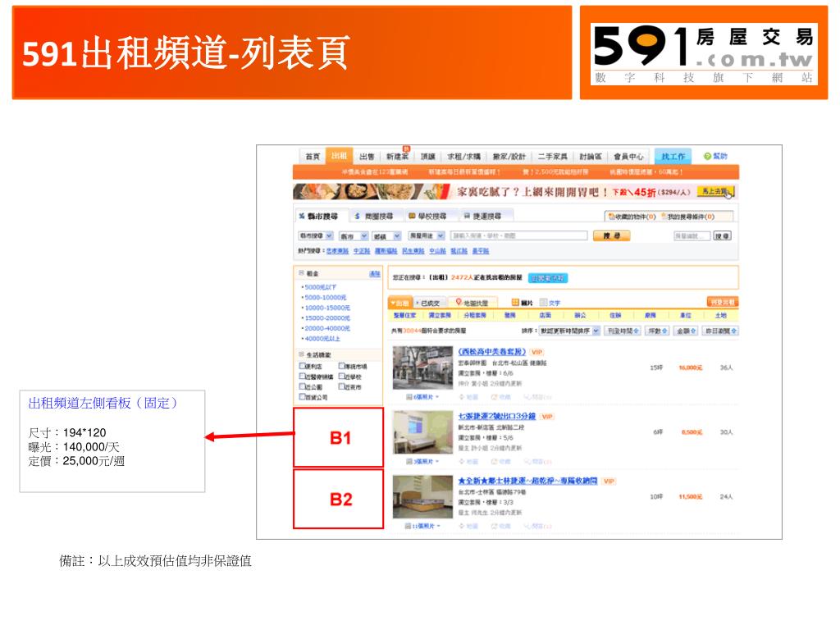Viewport: 840px width, 630px height.
Task: Sort by 坪數 arrow button
Action: 657,331
